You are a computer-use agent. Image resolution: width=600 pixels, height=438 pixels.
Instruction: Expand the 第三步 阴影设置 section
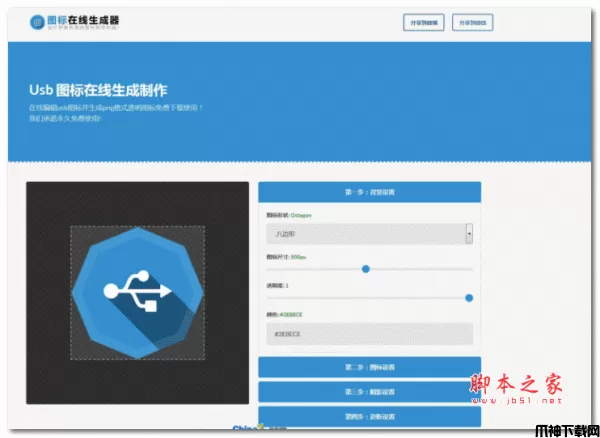370,392
